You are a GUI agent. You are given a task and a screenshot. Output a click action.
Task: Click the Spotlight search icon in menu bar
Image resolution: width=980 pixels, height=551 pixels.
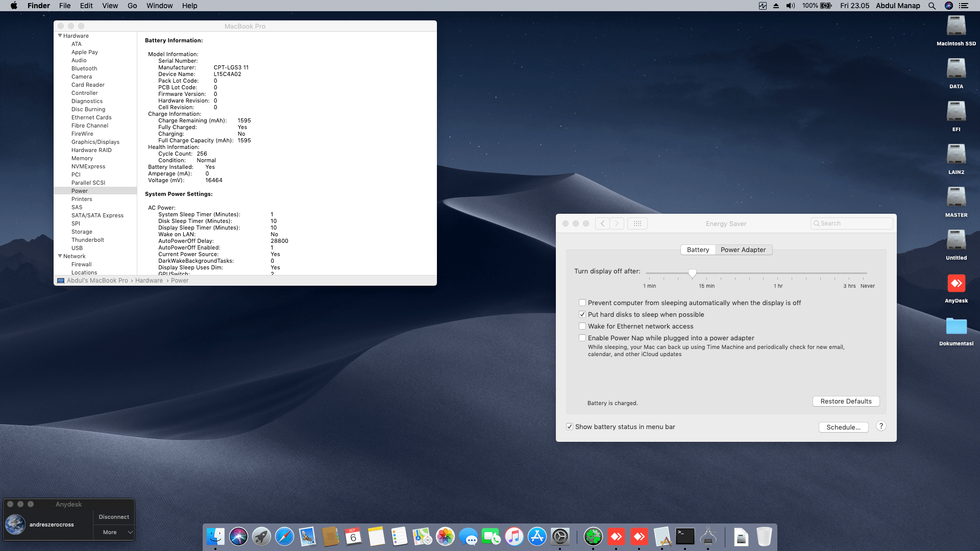coord(932,6)
